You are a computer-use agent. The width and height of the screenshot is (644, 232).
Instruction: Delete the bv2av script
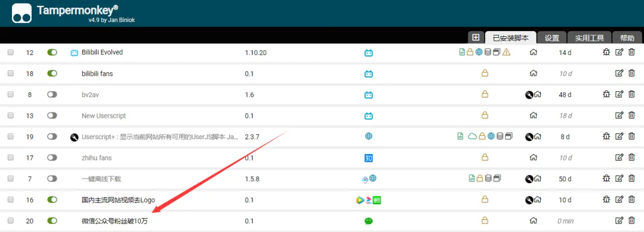(x=632, y=94)
